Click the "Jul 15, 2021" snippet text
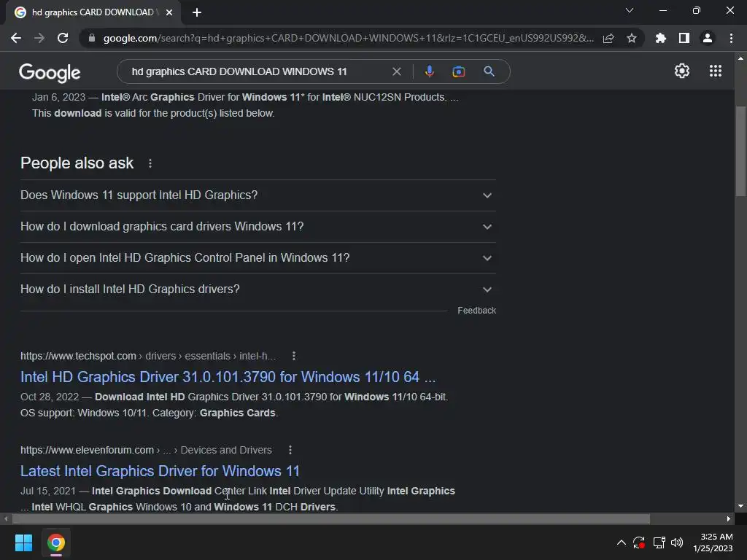Viewport: 747px width, 560px height. (x=238, y=499)
